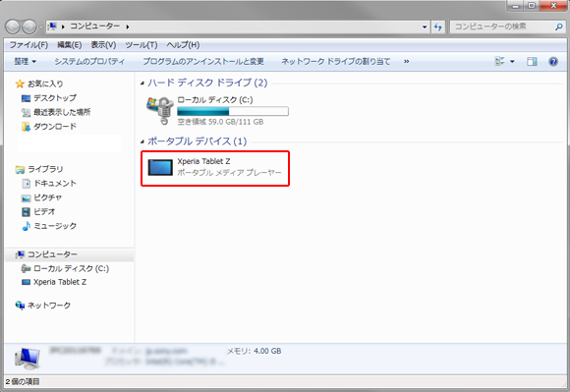Select the Xperia Tablet Z device icon

pyautogui.click(x=160, y=167)
